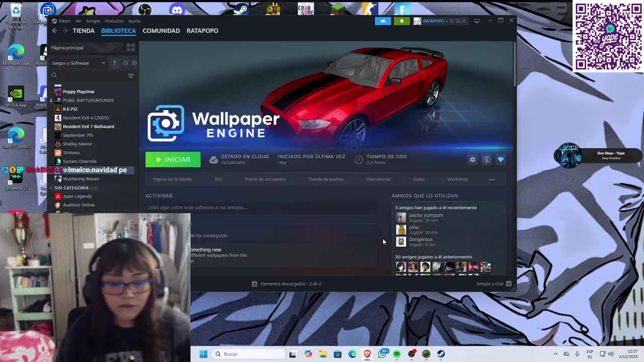
Task: Open Windows Start button
Action: tap(203, 354)
